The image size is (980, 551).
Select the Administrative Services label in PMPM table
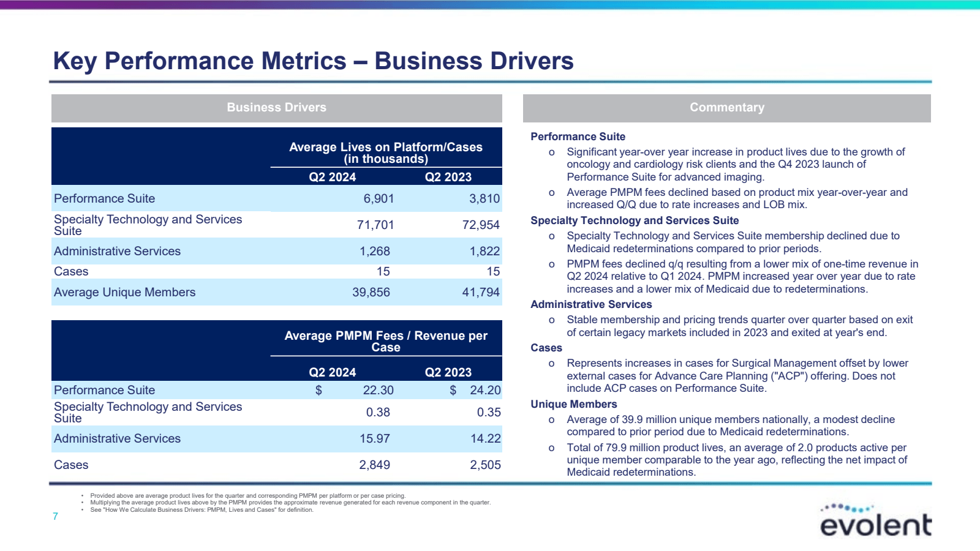118,438
